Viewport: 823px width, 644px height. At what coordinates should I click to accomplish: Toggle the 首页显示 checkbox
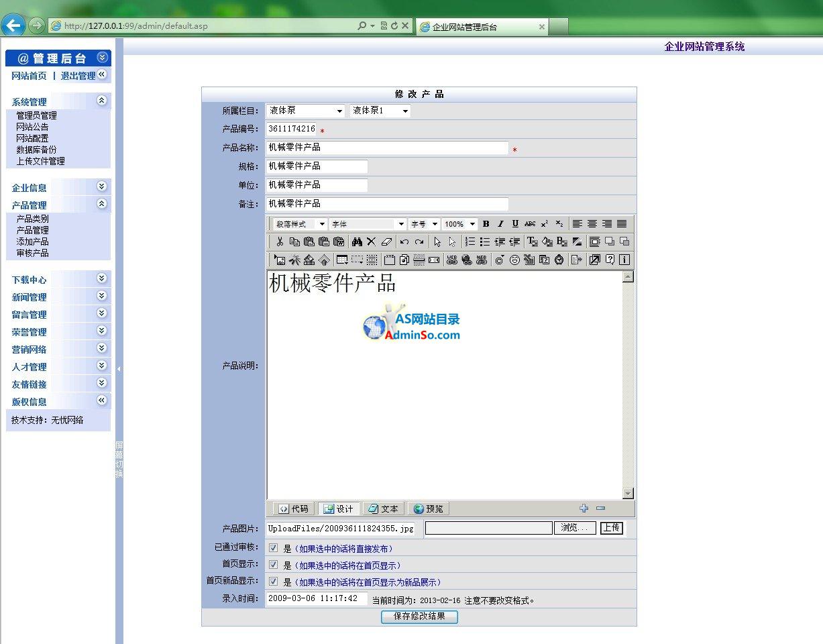273,565
